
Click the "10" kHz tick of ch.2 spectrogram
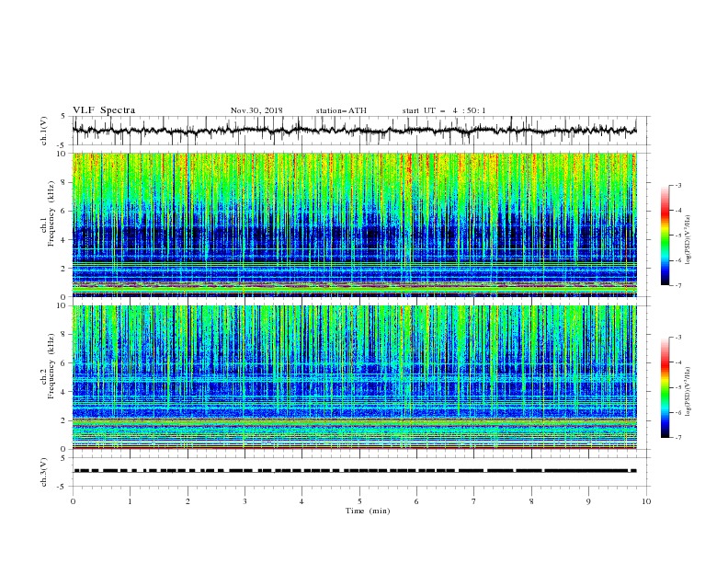point(63,305)
